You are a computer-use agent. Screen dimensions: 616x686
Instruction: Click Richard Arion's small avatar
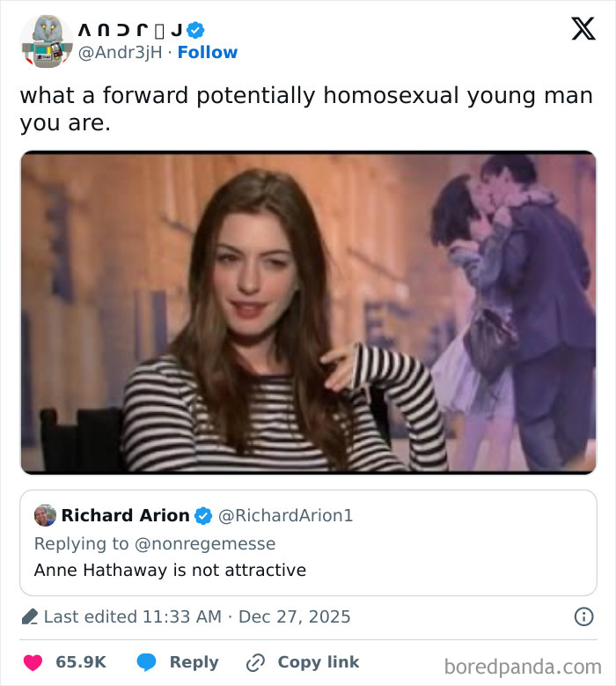(x=45, y=515)
